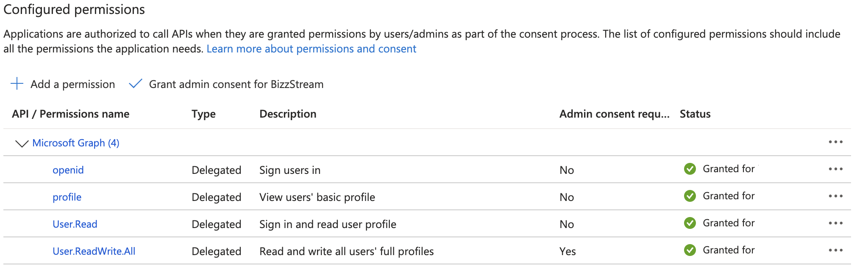Click the Description column header
868x275 pixels.
click(288, 114)
